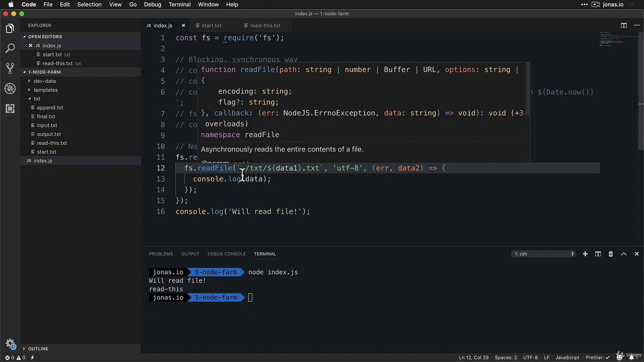Open editor More Actions ellipsis
Screen dimensions: 644x362
pos(636,25)
